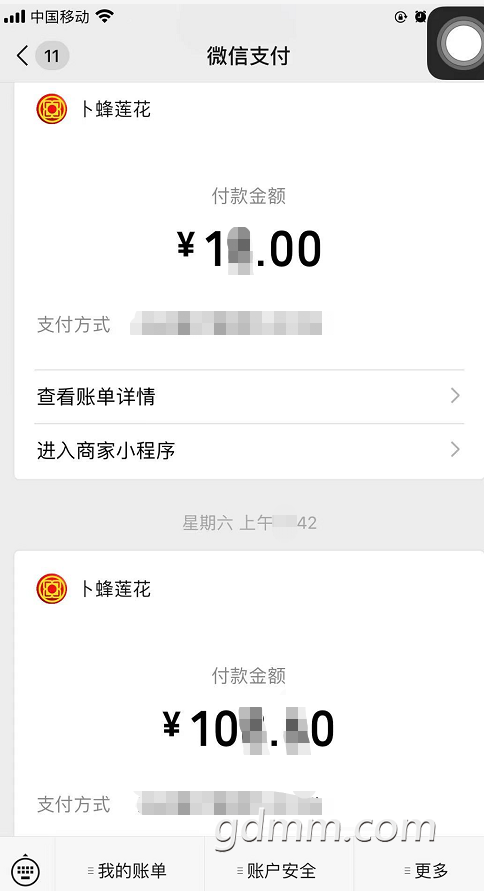
Task: Tap the first 卜蜂莲花 merchant name
Action: (x=115, y=109)
